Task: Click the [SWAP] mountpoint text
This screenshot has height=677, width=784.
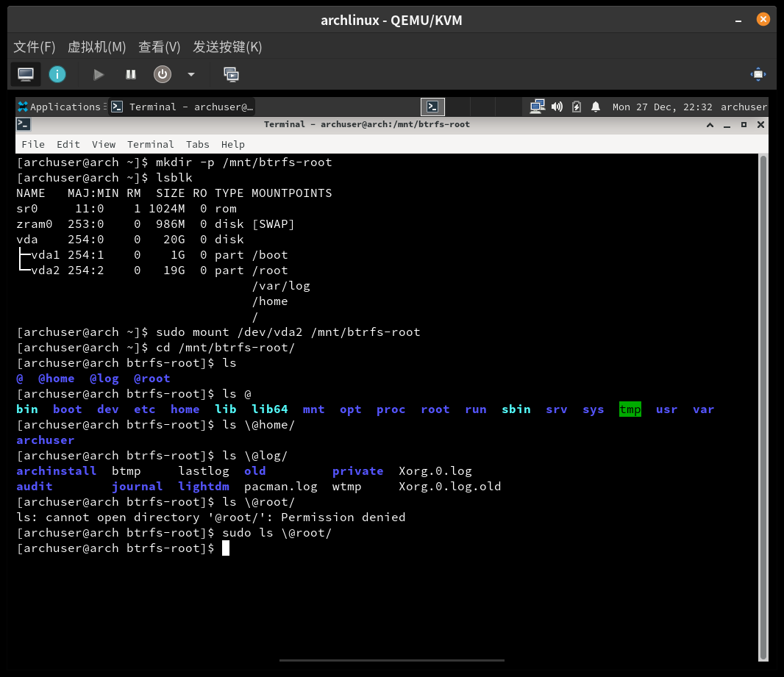Action: [x=273, y=224]
